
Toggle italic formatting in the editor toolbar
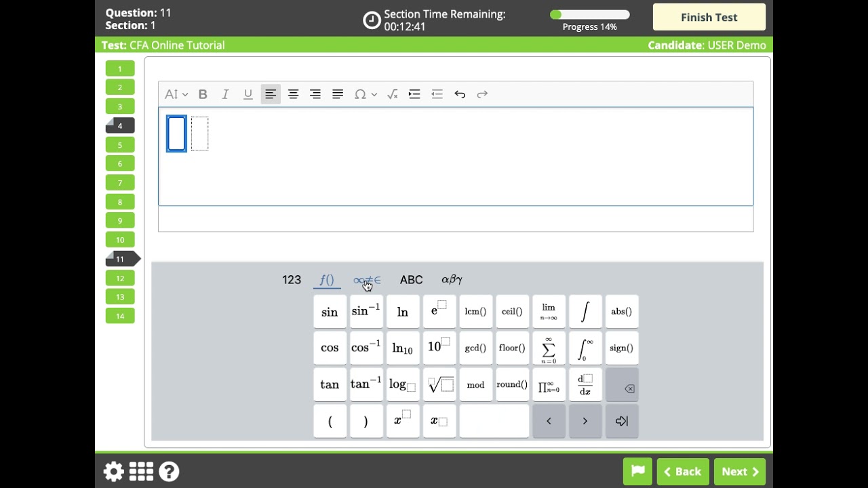point(225,94)
